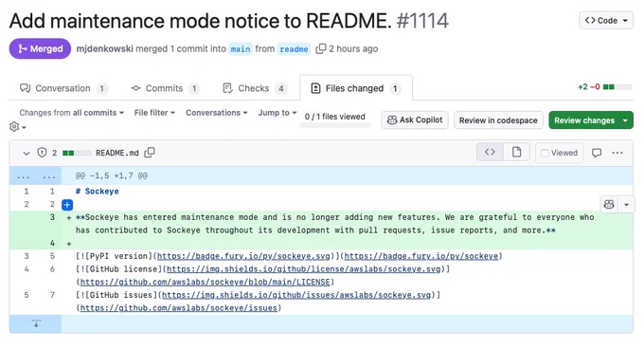Open the diff settings gear menu

click(x=18, y=127)
